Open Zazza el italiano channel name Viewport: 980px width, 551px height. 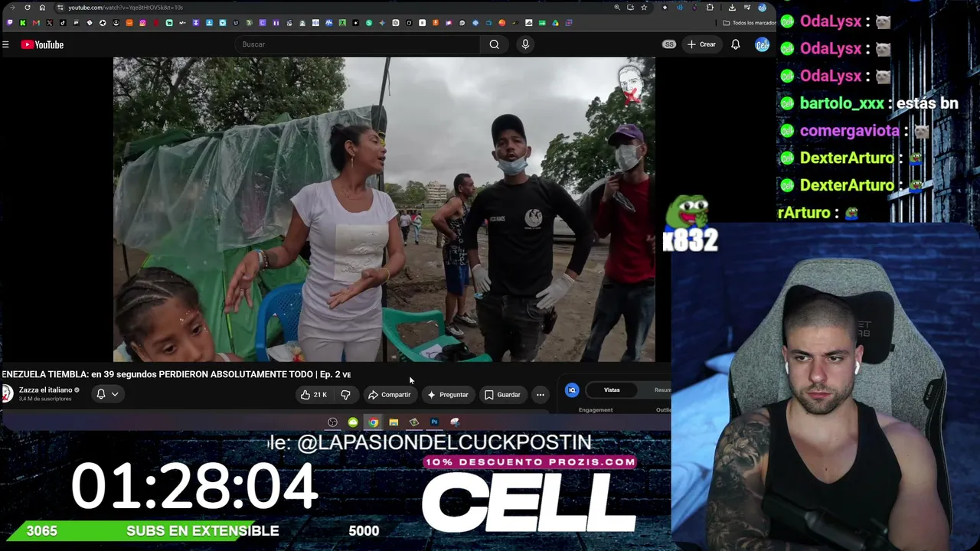coord(45,390)
